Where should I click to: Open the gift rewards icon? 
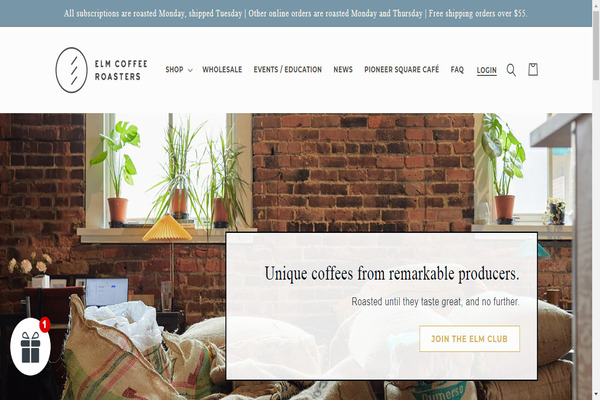point(30,347)
